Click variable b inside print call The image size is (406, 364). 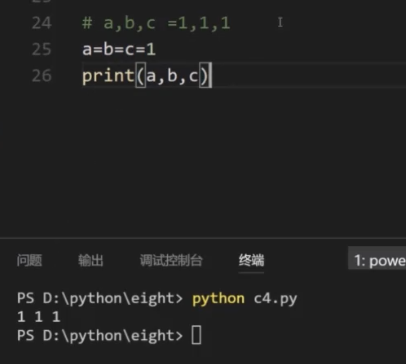tap(172, 76)
